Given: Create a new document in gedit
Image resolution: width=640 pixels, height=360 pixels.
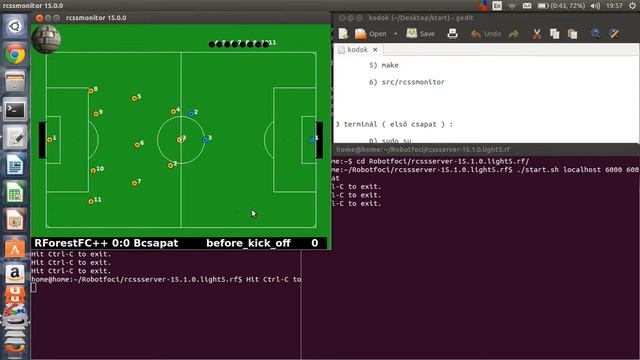Looking at the screenshot, I should coord(343,34).
